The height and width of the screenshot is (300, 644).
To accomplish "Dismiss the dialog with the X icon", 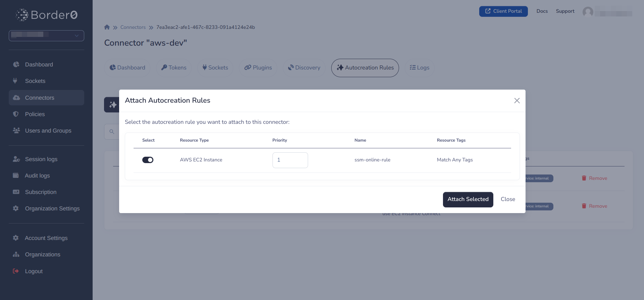I will pos(517,101).
